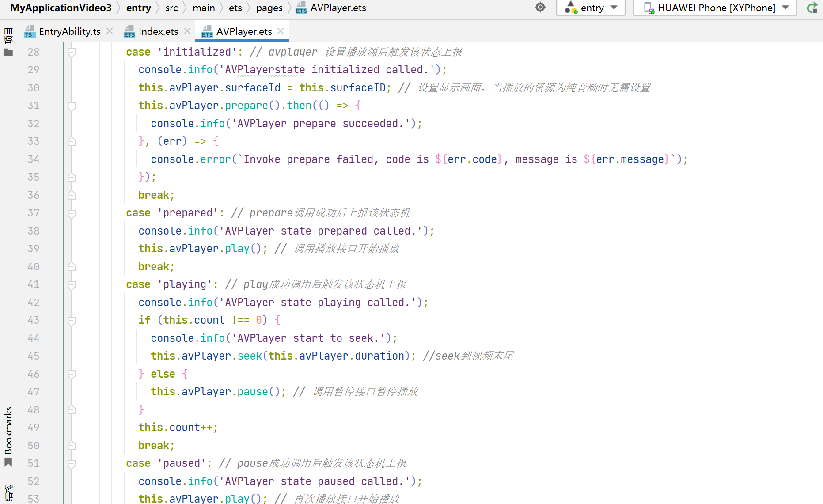Screen dimensions: 823x504
Task: Open the Project tool window sidebar button
Action: (x=8, y=42)
